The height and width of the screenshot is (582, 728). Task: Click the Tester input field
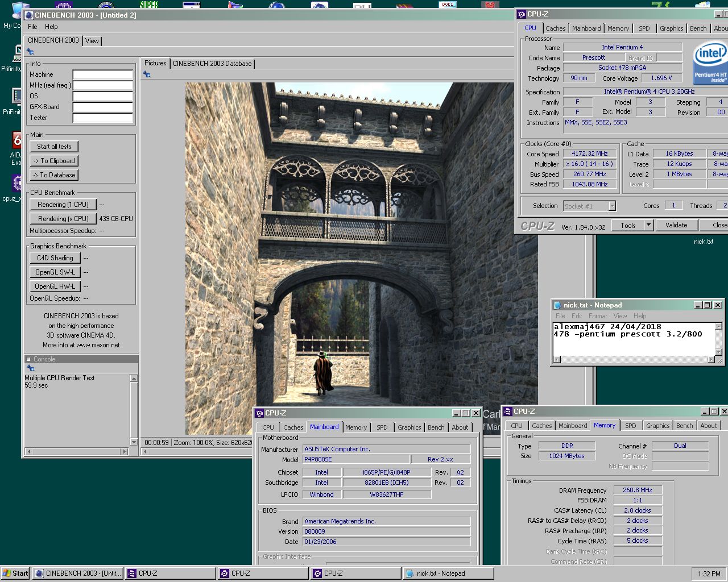(102, 118)
